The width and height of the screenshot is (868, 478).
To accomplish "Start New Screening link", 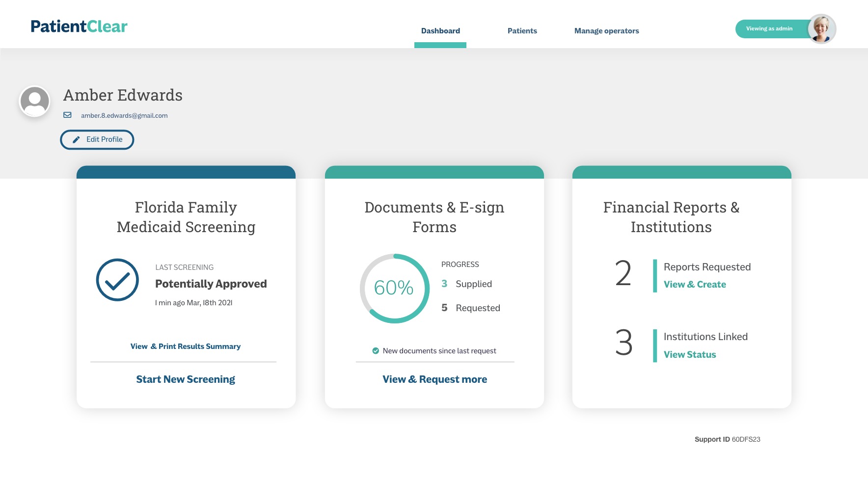I will (186, 379).
